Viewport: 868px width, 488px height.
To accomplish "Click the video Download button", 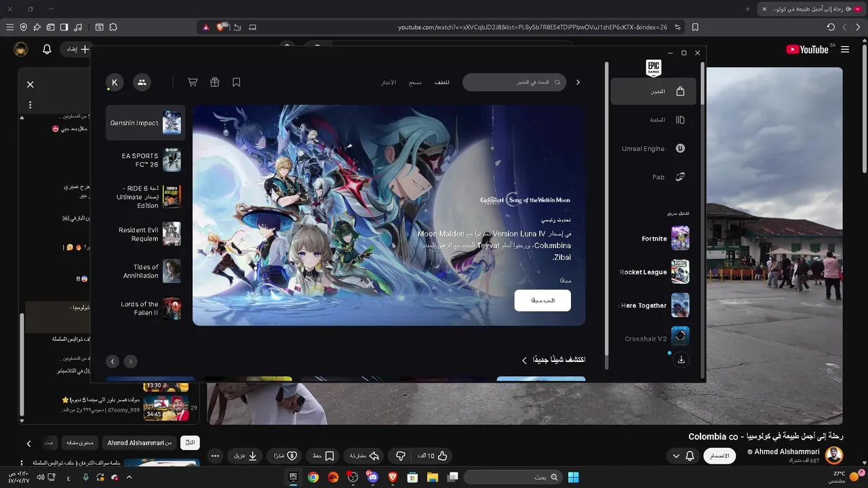I will (245, 456).
